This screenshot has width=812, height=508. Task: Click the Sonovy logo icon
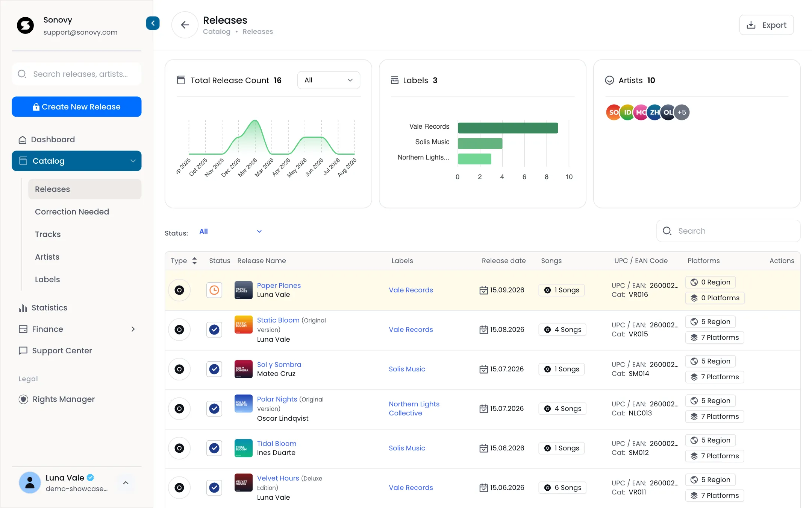tap(26, 26)
